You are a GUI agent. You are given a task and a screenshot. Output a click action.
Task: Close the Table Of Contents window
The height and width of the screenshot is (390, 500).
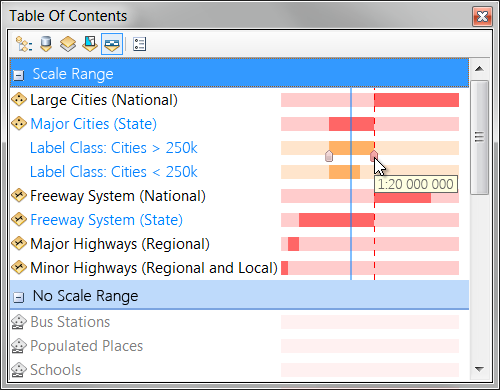482,16
